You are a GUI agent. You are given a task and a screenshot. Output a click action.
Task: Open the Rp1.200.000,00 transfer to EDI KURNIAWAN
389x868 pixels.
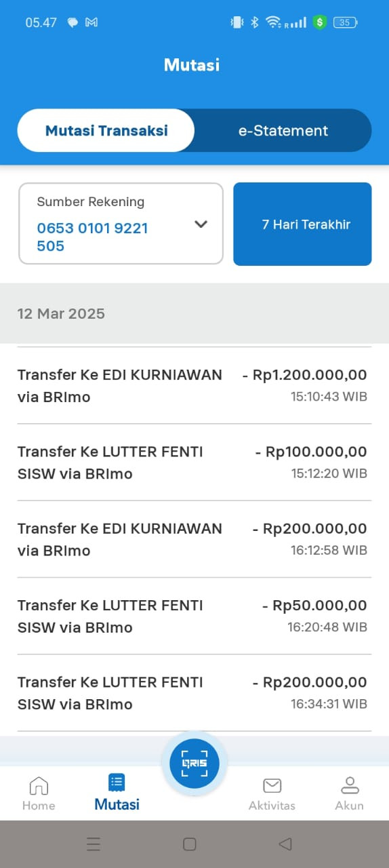point(194,385)
